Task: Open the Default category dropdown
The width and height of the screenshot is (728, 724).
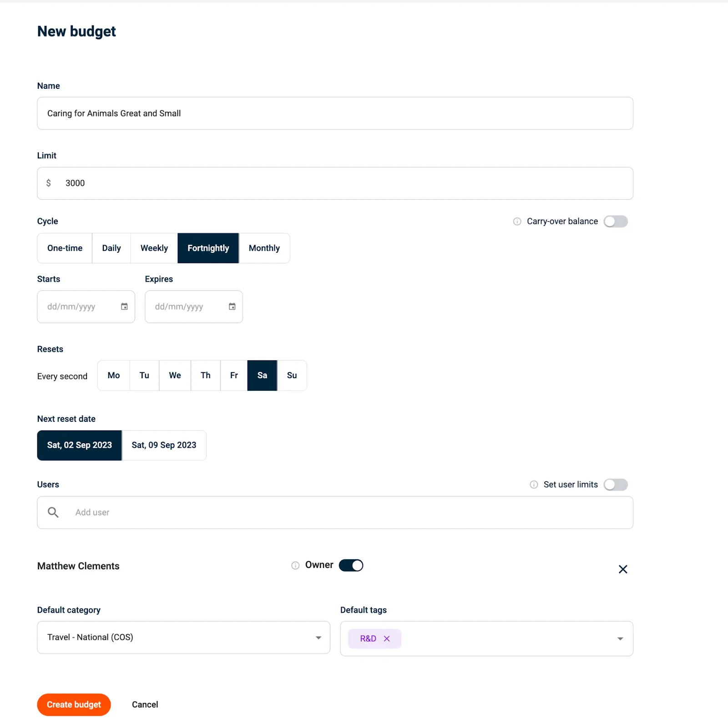Action: [x=318, y=638]
